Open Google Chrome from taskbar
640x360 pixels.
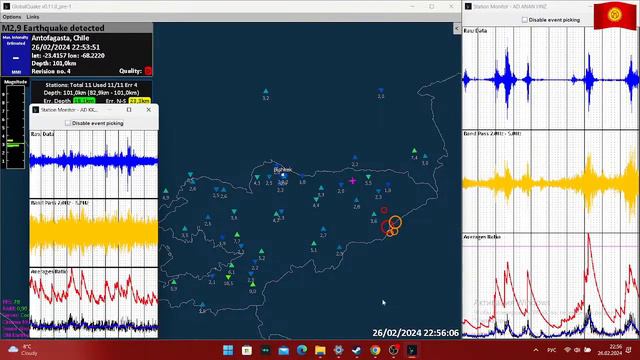tap(375, 350)
